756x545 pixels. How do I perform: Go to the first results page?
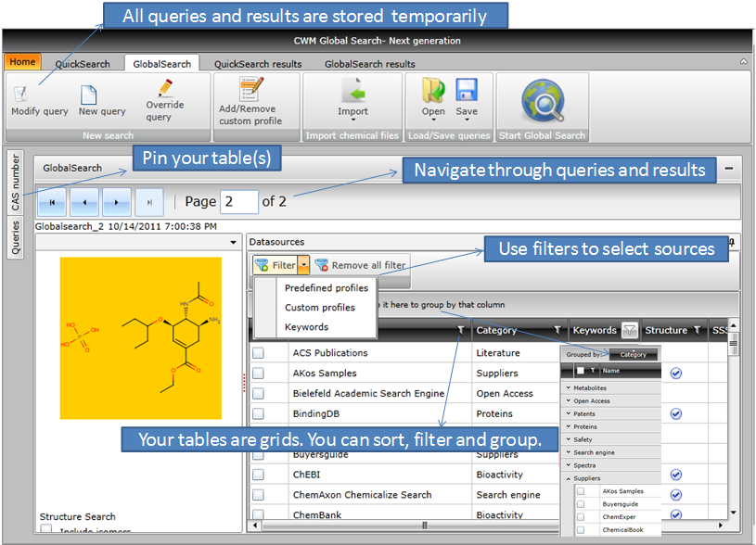[x=52, y=201]
